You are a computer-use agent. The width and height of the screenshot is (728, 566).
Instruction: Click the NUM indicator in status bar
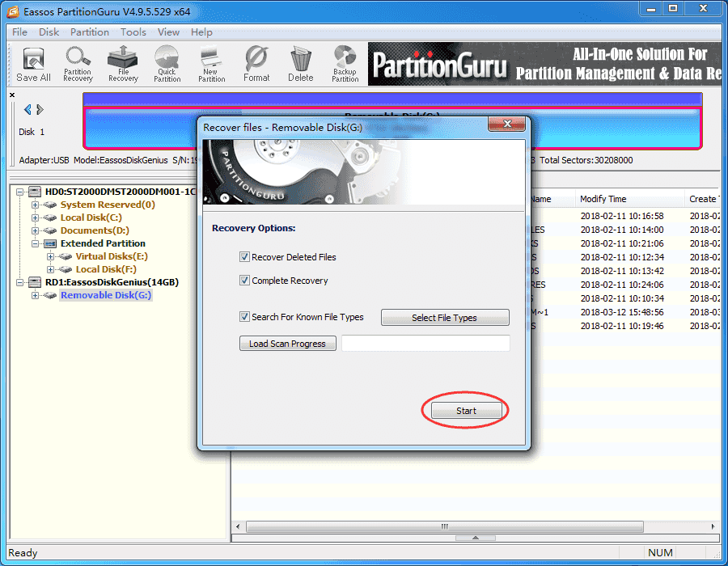click(660, 552)
